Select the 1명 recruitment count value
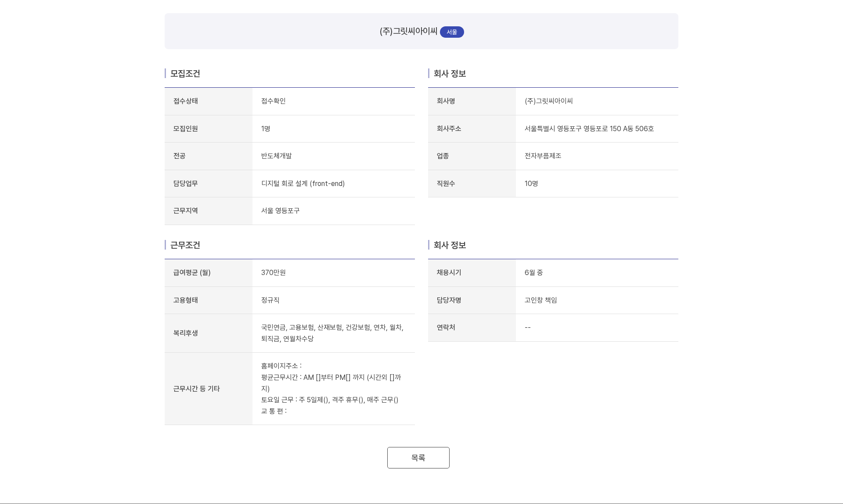The image size is (843, 504). coord(266,129)
